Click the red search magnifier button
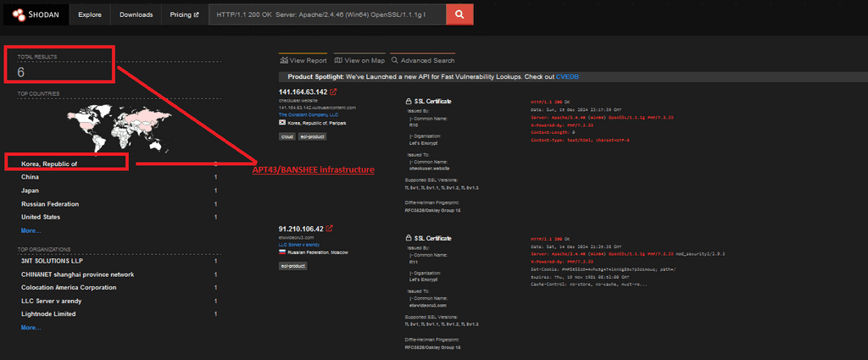The height and width of the screenshot is (360, 868). [459, 15]
